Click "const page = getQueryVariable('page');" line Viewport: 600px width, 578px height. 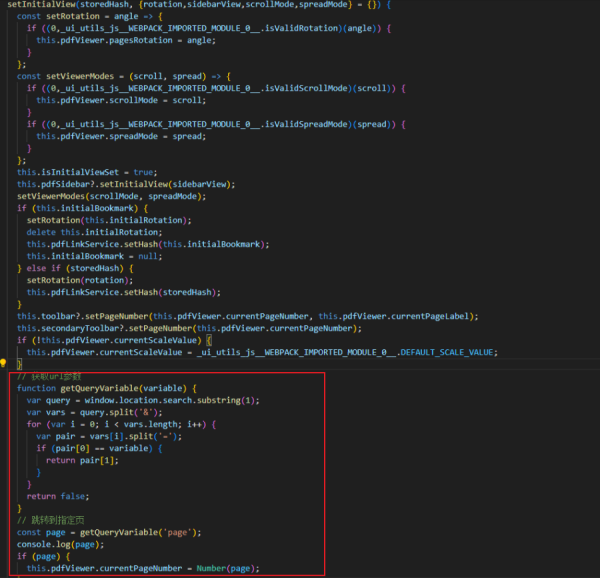109,532
